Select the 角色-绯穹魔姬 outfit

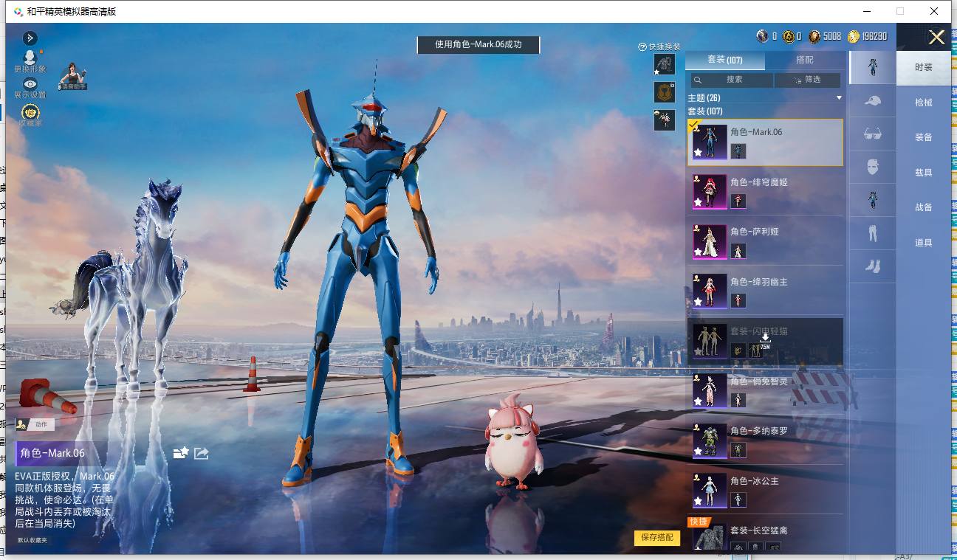[x=765, y=191]
